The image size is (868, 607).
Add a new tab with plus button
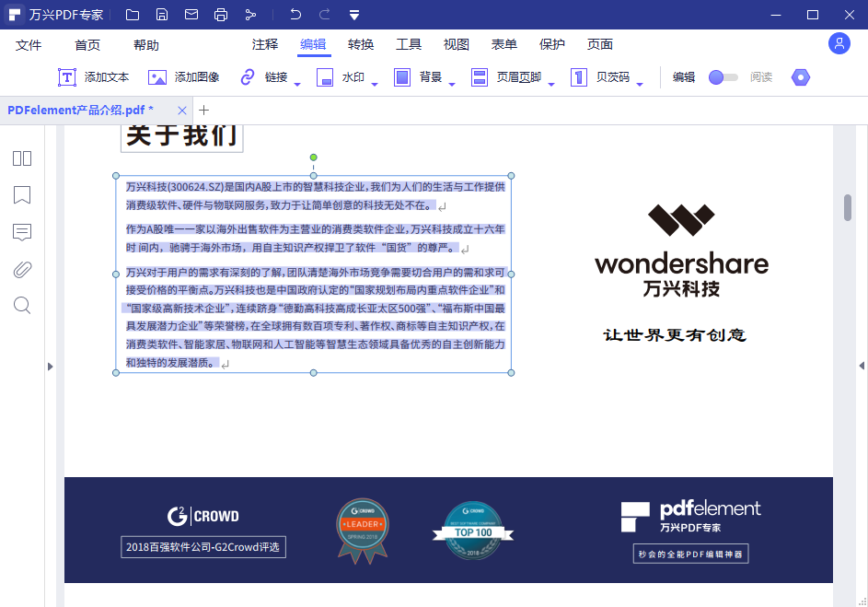click(x=203, y=111)
